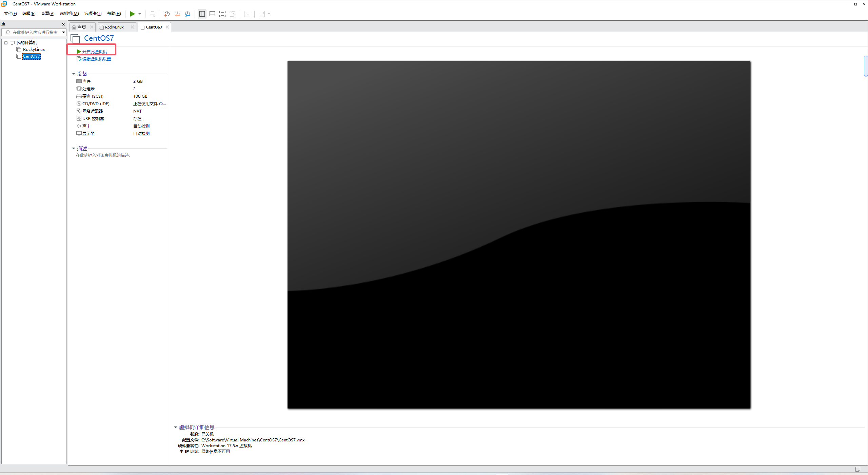Screen dimensions: 868x475
Task: Click the 网络适配器 device entry
Action: point(92,111)
